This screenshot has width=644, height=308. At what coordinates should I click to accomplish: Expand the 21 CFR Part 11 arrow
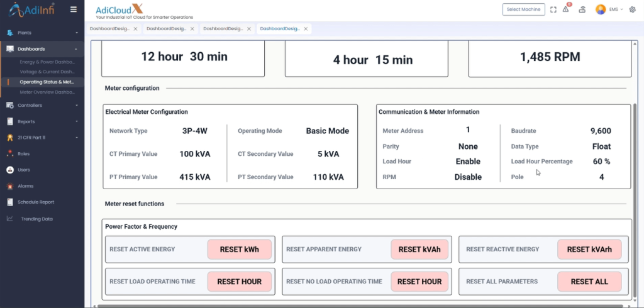76,138
